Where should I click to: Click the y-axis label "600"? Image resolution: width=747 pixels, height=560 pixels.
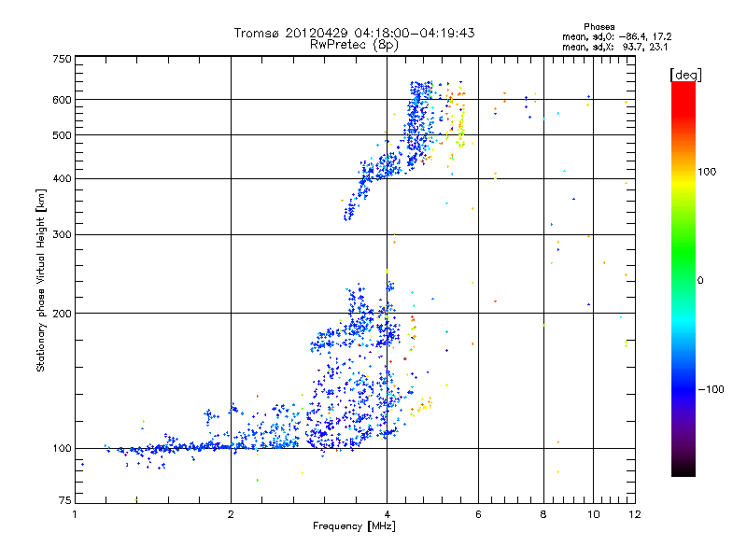pyautogui.click(x=63, y=100)
